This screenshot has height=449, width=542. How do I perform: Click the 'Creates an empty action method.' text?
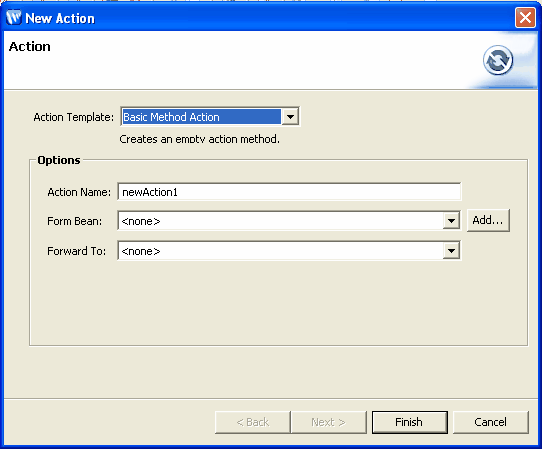pyautogui.click(x=199, y=139)
